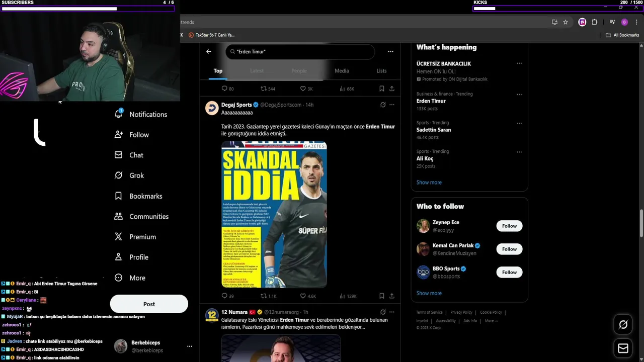Like the Degaj Sports tweet with 4.6K likes
Viewport: 644px width, 362px height.
308,296
